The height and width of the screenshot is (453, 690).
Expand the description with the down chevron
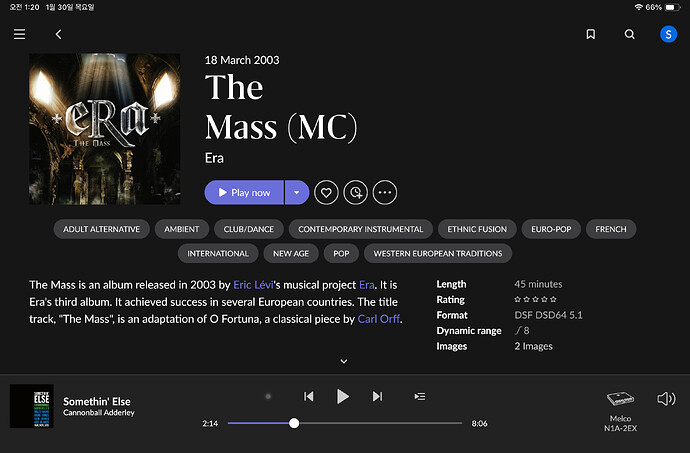click(x=344, y=361)
